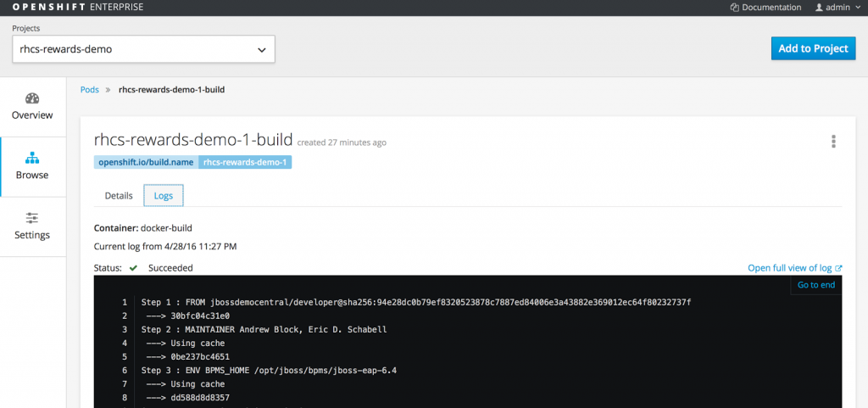868x408 pixels.
Task: Click the green Succeeded checkmark icon
Action: pos(133,269)
